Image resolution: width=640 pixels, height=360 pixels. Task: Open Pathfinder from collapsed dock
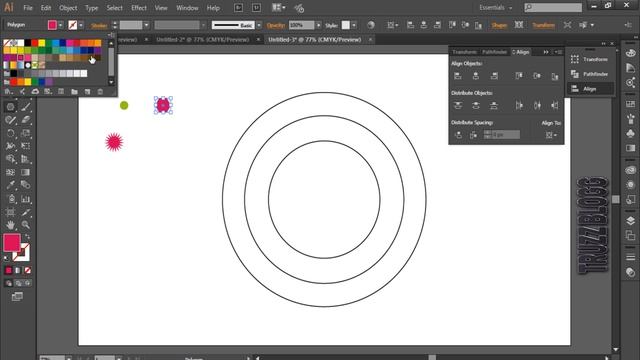pos(590,74)
